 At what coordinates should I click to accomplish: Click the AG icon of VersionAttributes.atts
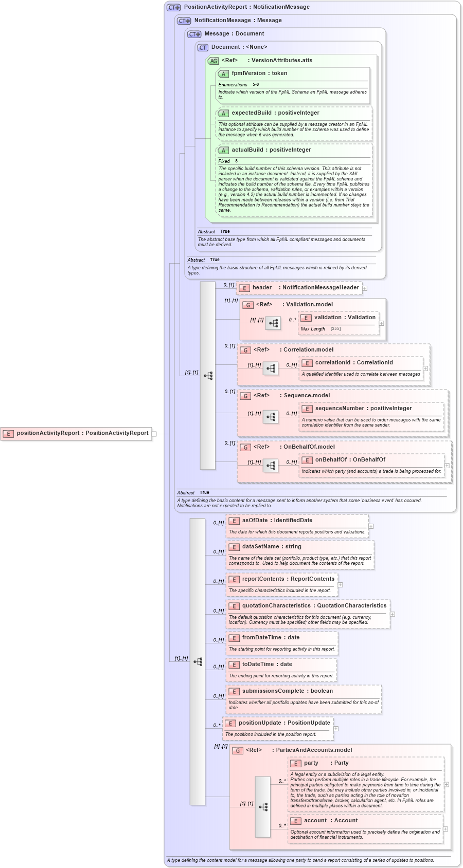213,61
